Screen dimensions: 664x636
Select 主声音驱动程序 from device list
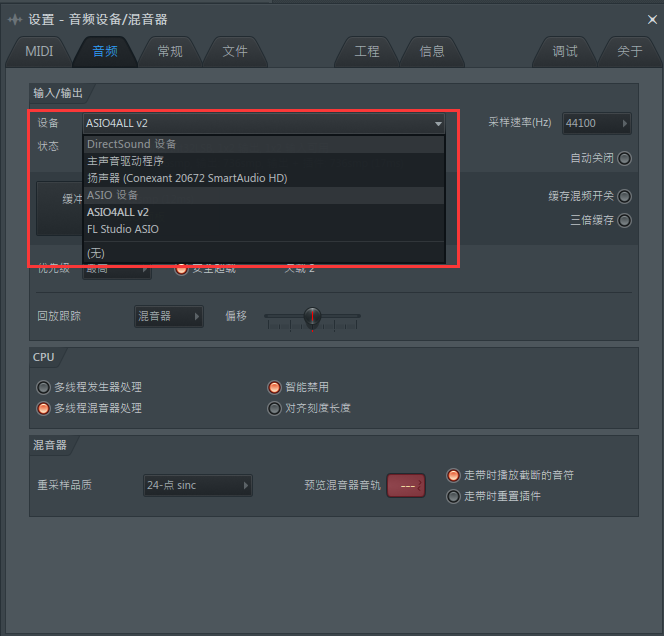(265, 161)
